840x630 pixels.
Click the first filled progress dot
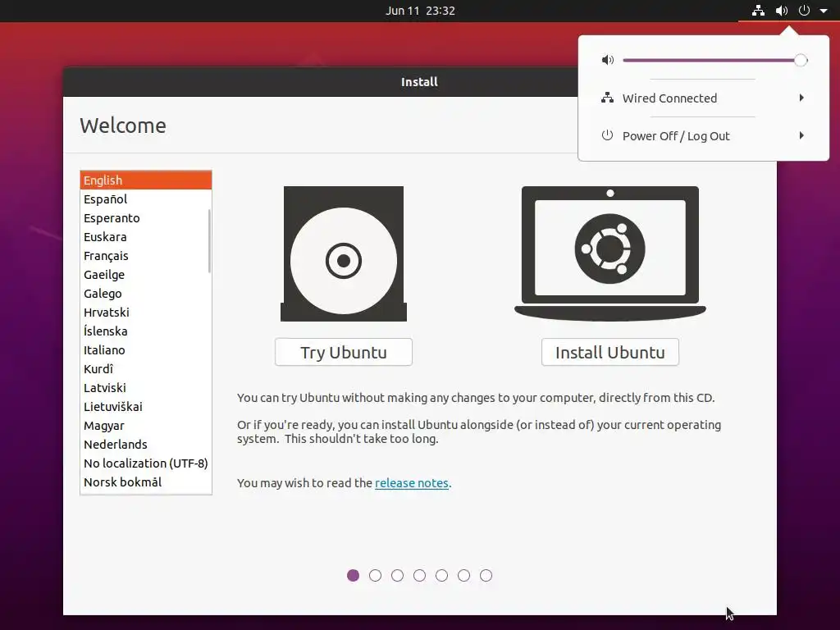tap(353, 575)
